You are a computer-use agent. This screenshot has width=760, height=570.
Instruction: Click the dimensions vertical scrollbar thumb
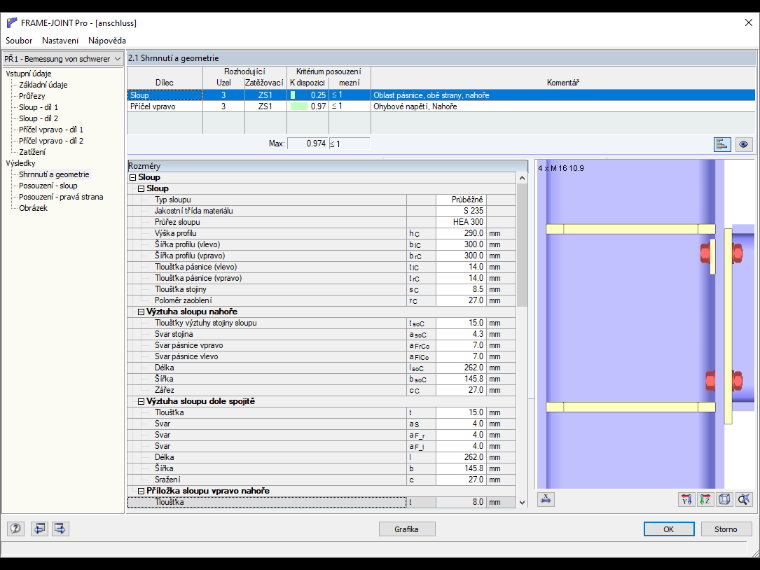coord(522,245)
